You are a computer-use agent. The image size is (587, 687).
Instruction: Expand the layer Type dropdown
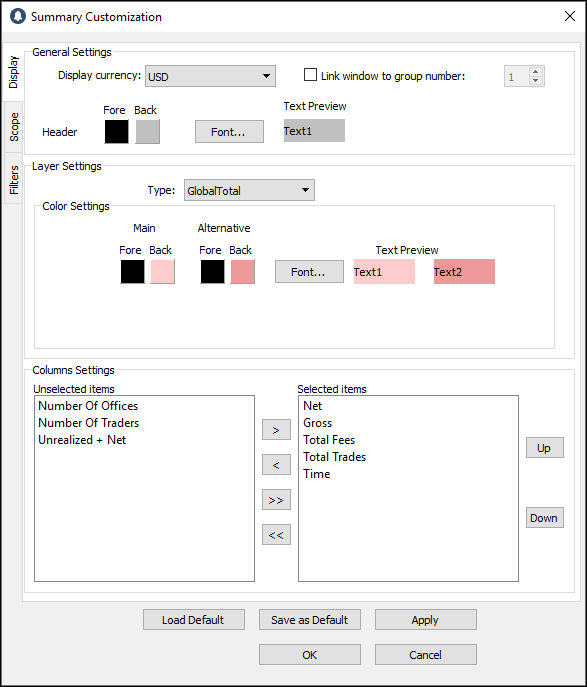(x=249, y=190)
